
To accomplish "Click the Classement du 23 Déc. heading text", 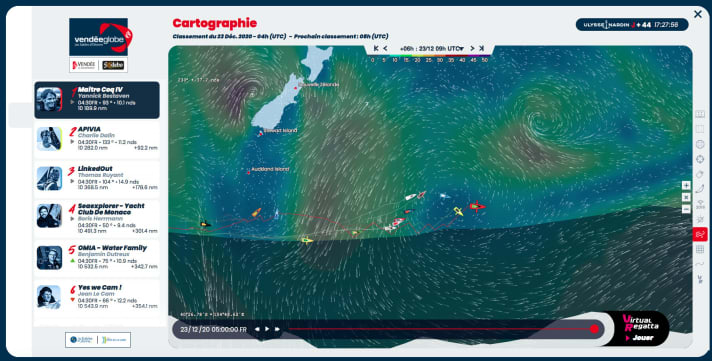I will click(229, 36).
